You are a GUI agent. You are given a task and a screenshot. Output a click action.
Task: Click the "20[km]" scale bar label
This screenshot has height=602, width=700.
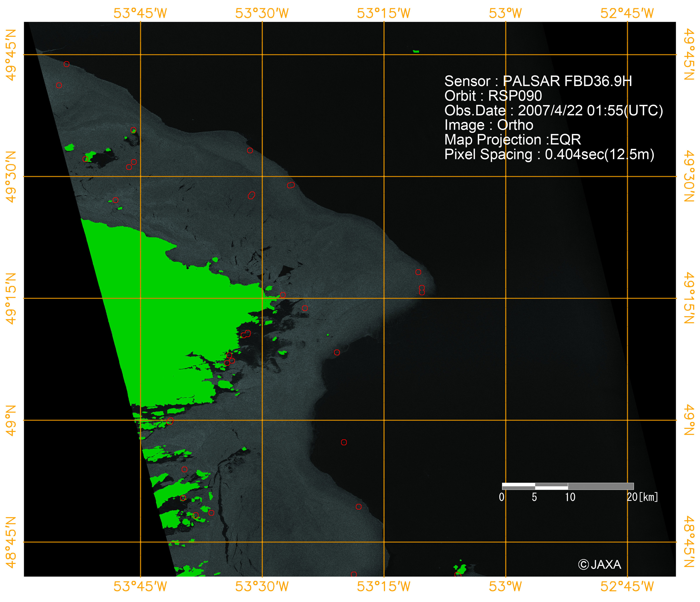click(642, 497)
